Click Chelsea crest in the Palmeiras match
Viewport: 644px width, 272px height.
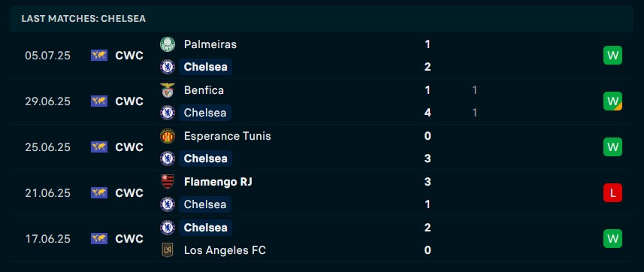(167, 67)
